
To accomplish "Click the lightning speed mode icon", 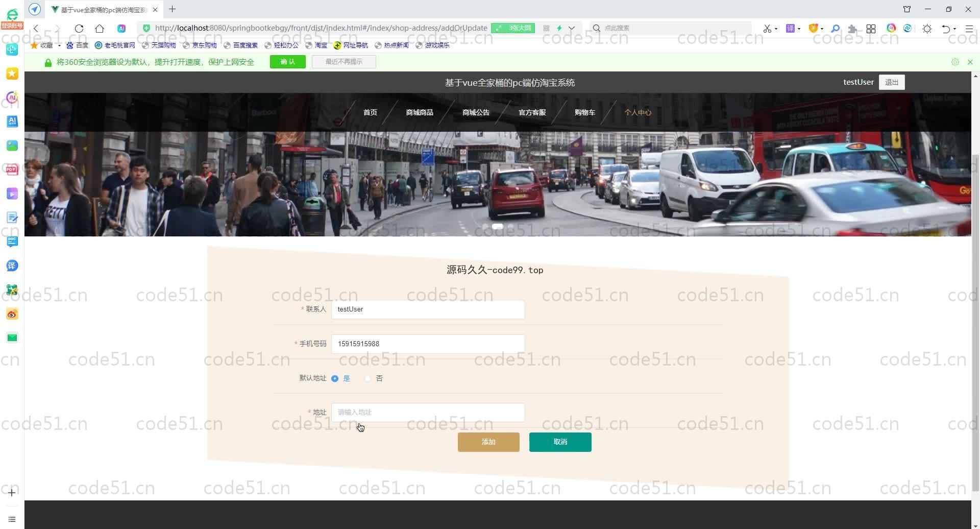I will [x=559, y=29].
